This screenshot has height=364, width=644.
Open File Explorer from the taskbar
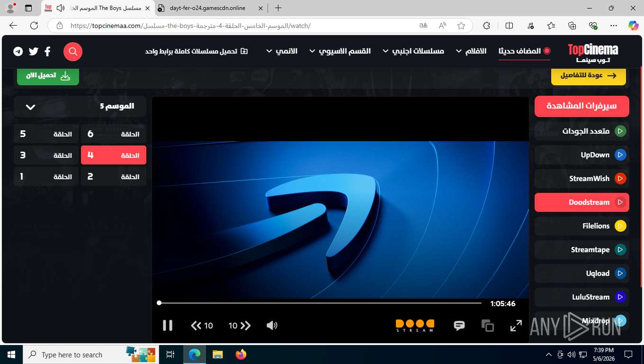[x=218, y=355]
